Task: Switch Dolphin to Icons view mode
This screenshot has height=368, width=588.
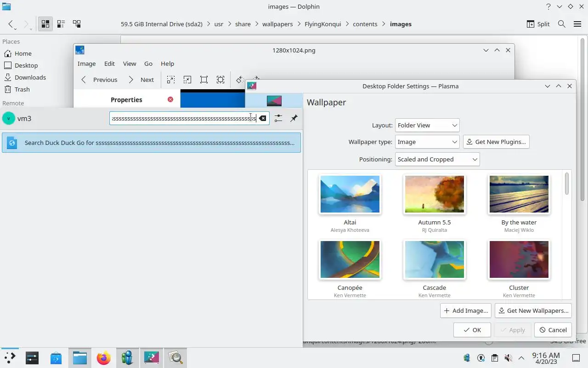Action: tap(45, 24)
